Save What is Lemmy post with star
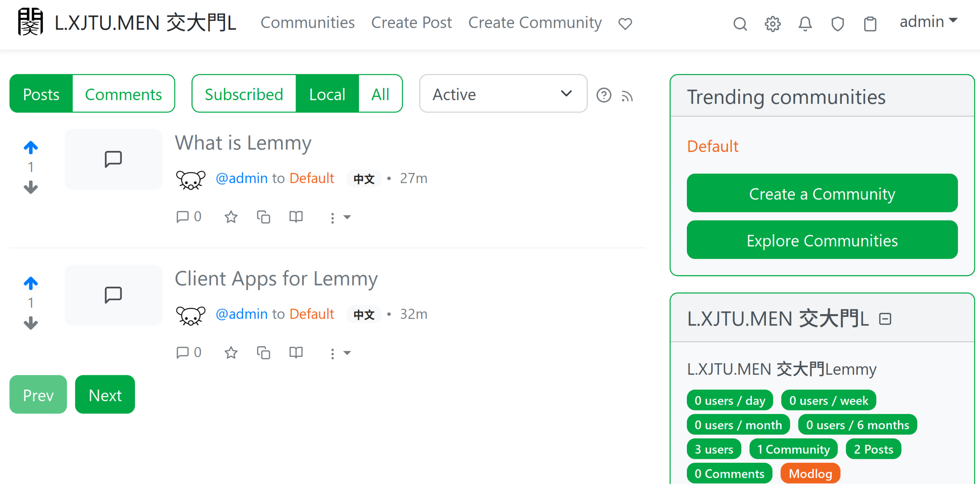The image size is (980, 484). [231, 217]
